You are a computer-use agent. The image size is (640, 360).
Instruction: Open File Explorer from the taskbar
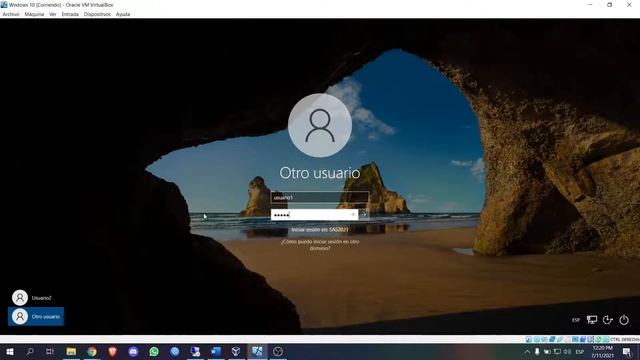[71, 351]
